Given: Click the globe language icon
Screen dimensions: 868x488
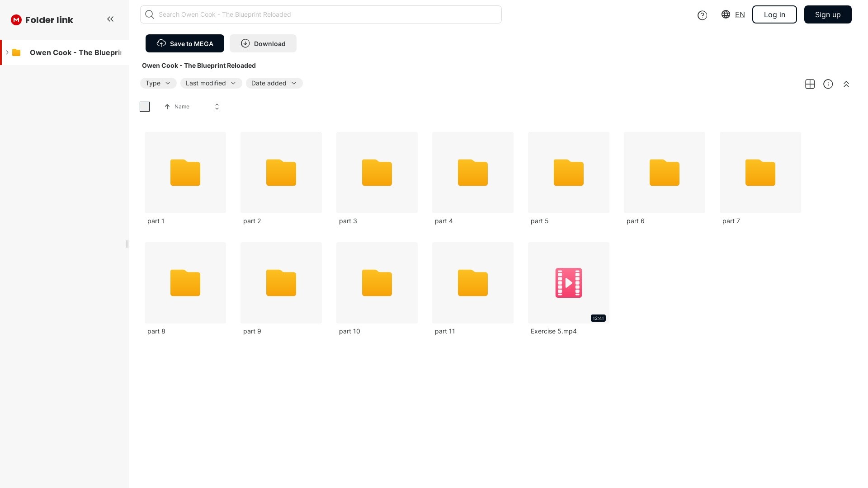Looking at the screenshot, I should (x=726, y=14).
